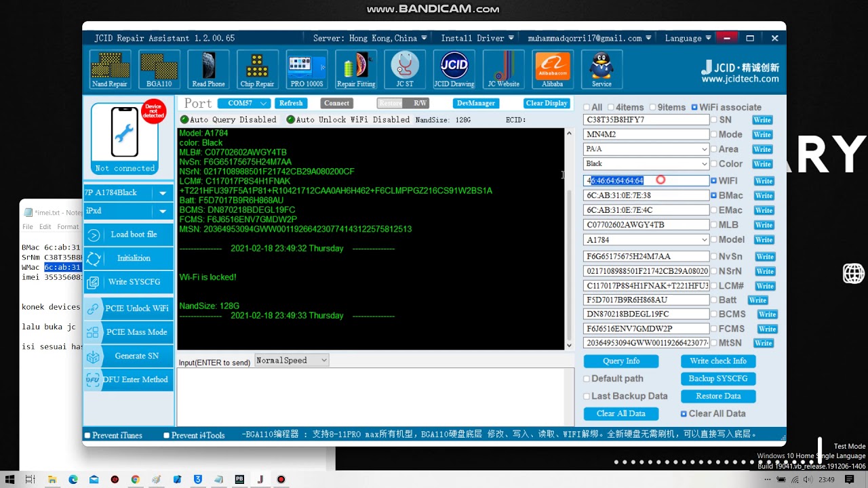
Task: Toggle the SN checkbox
Action: pos(714,120)
